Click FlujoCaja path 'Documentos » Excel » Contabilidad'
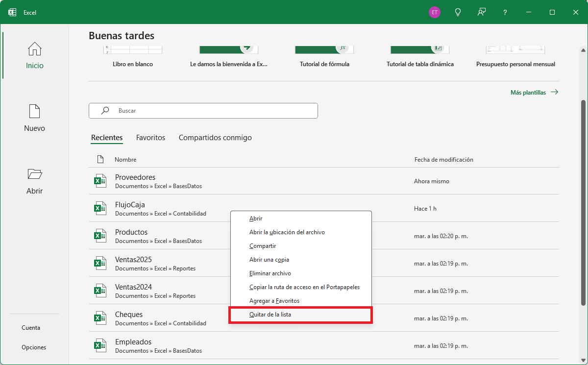Screen dimensions: 588x365 pos(161,214)
